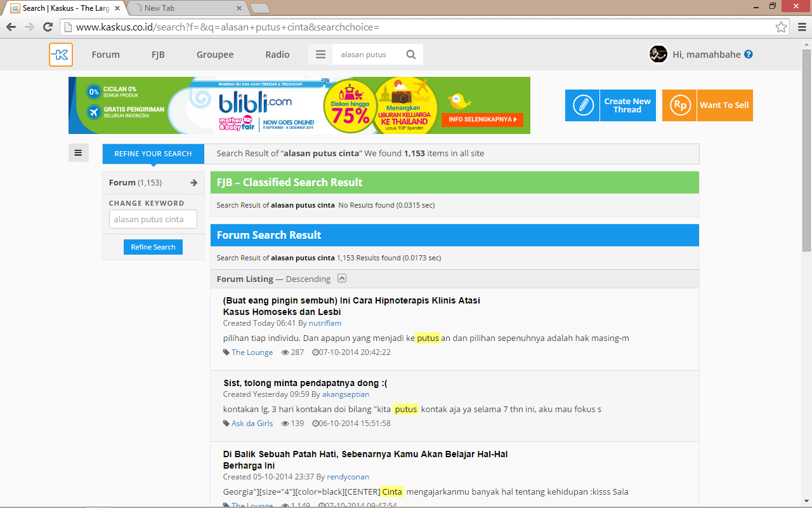The width and height of the screenshot is (812, 508).
Task: Click the magnifier search icon in navbar
Action: click(x=411, y=55)
